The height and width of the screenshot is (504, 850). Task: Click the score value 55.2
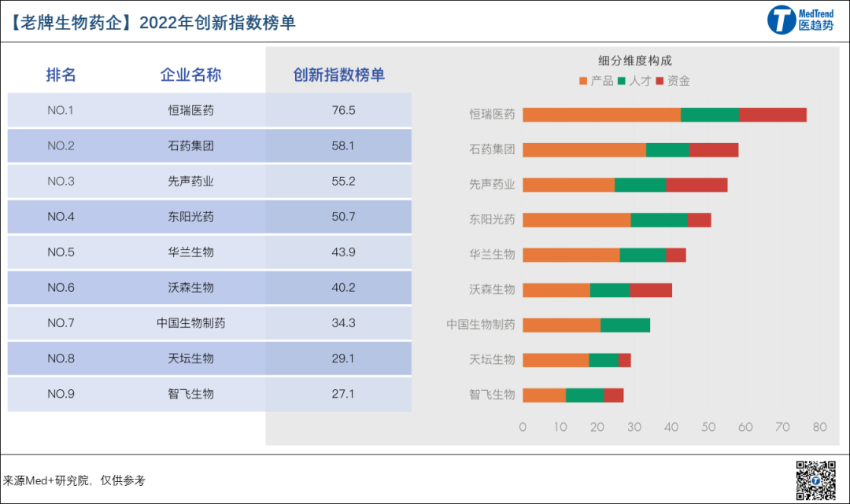[x=344, y=182]
